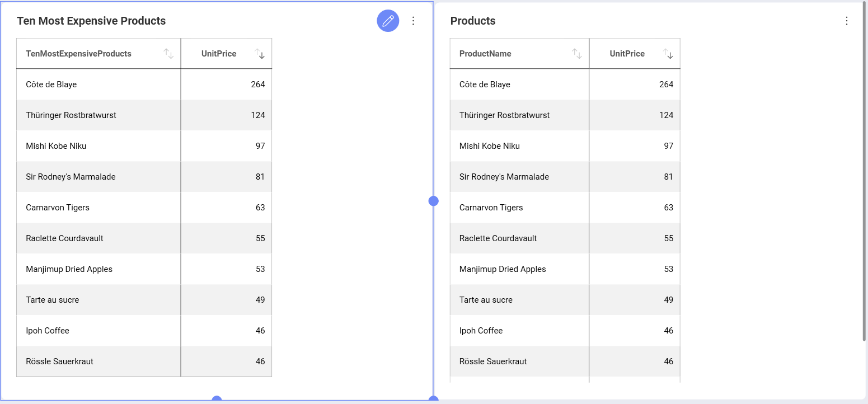The width and height of the screenshot is (868, 404).
Task: Sort by TenMostExpensiveProducts column arrows
Action: pyautogui.click(x=168, y=54)
